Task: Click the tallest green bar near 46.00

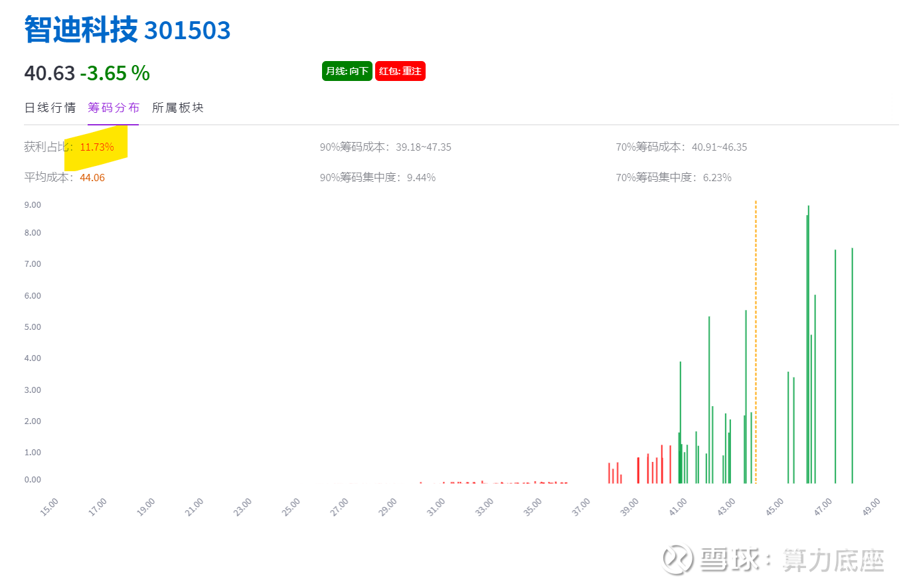Action: (x=808, y=344)
